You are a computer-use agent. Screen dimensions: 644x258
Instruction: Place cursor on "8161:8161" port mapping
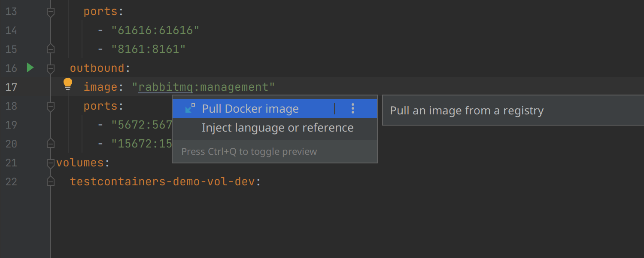149,49
